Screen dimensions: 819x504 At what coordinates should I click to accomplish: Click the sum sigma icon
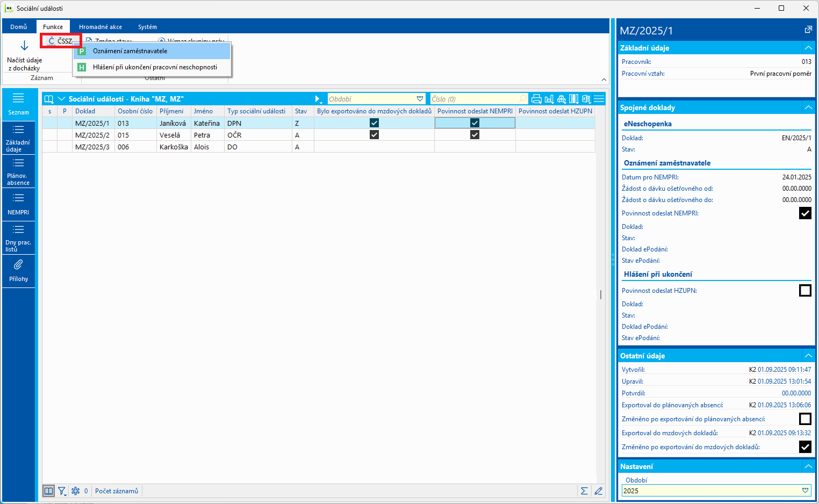(584, 491)
